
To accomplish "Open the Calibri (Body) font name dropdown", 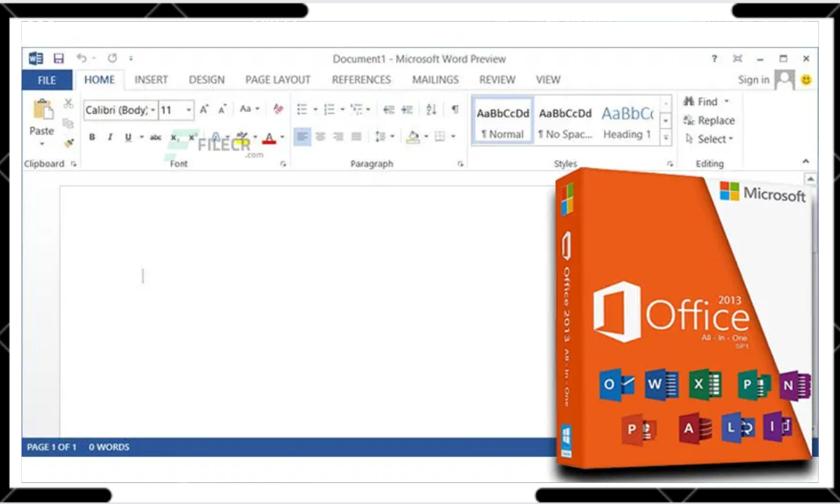I will [153, 110].
